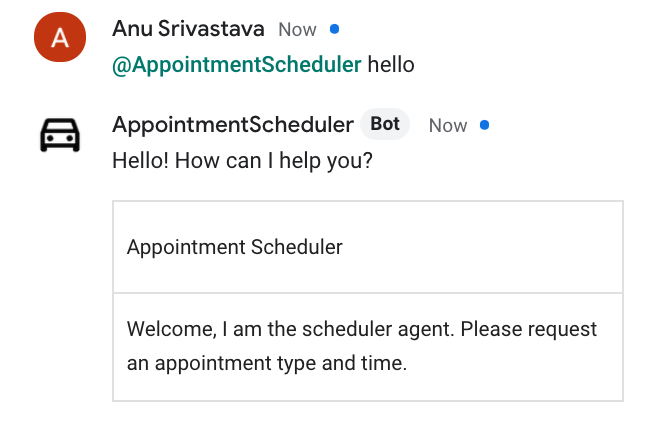The height and width of the screenshot is (428, 664).
Task: Click Anu Srivastava's red avatar icon
Action: tap(59, 39)
